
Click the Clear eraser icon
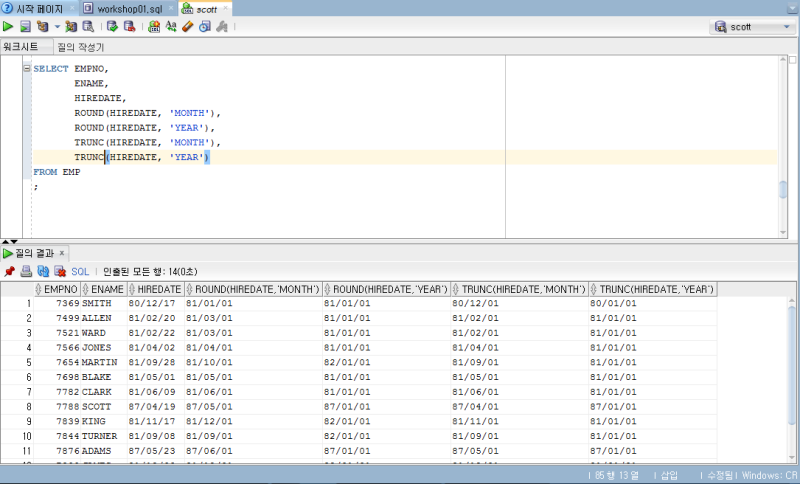(188, 27)
